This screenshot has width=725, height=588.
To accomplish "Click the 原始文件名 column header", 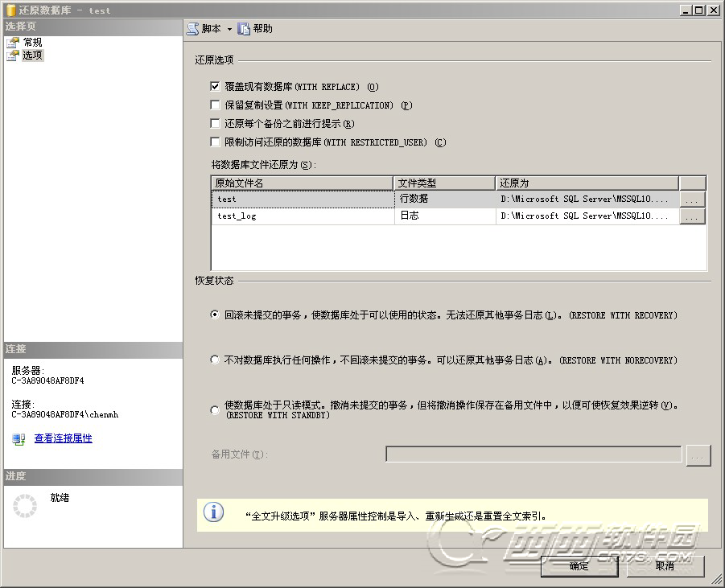I will pos(302,183).
